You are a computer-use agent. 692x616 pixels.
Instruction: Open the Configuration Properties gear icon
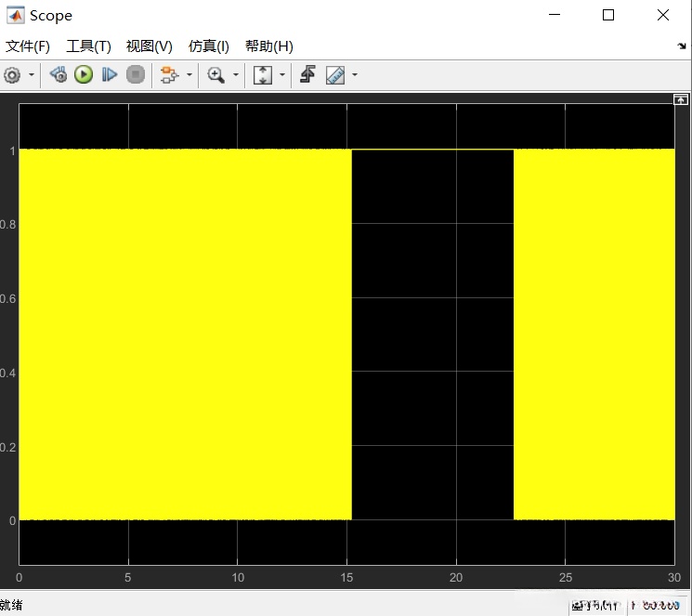click(12, 75)
